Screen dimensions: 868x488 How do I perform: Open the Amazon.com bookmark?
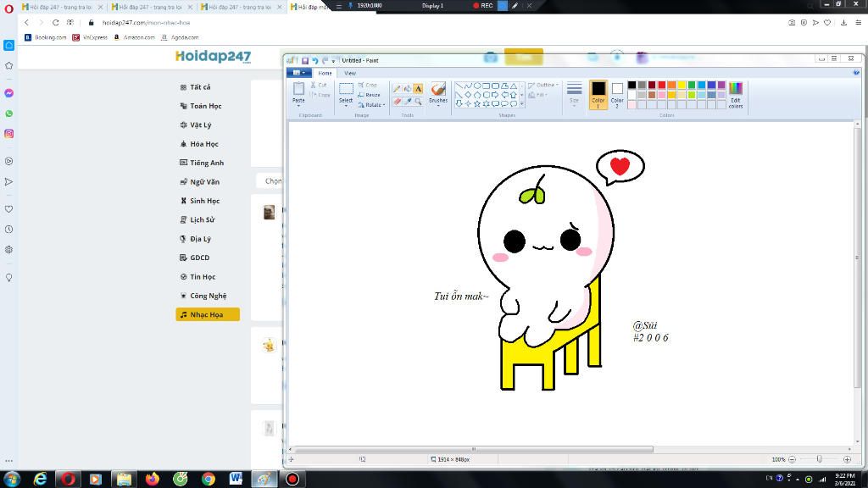point(134,37)
